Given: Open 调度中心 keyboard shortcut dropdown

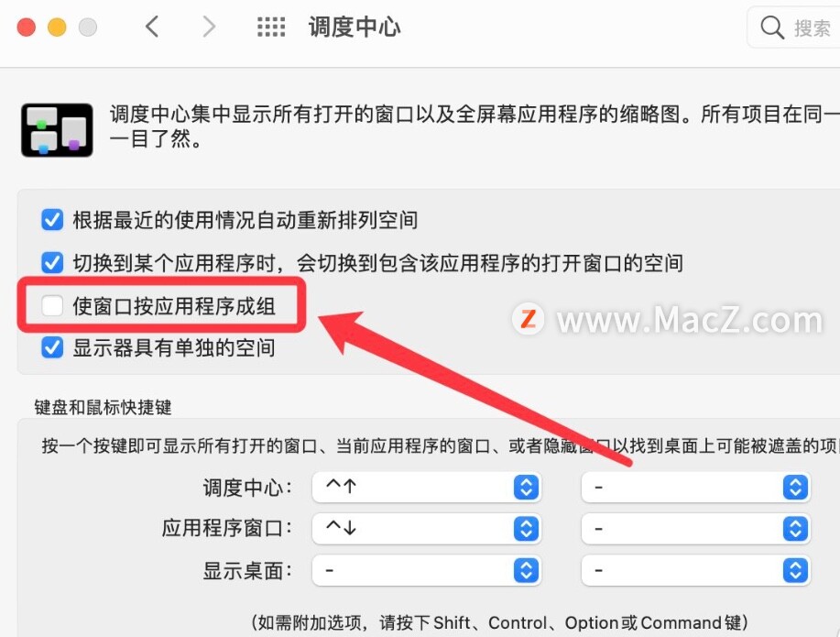Looking at the screenshot, I should [x=427, y=487].
